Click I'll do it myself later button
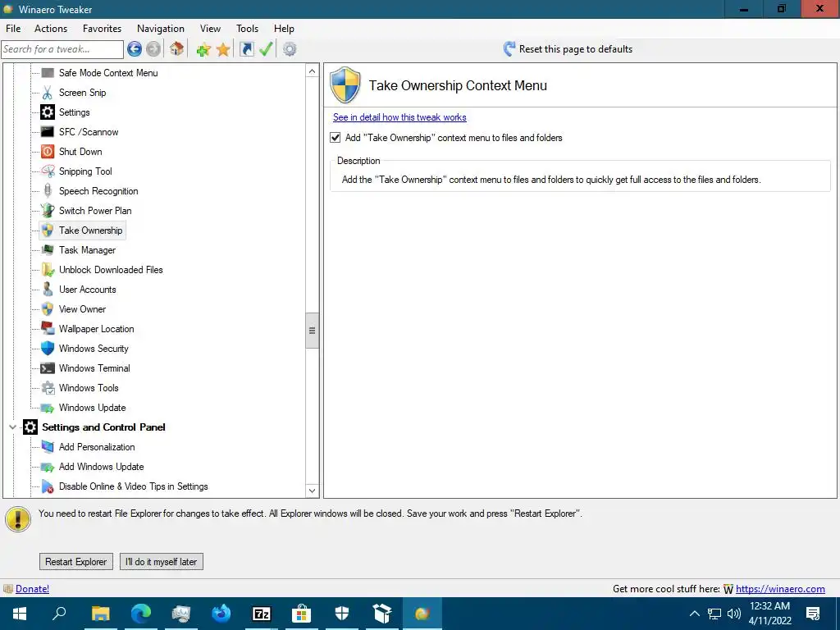Screen dimensions: 840x630 [x=162, y=561]
